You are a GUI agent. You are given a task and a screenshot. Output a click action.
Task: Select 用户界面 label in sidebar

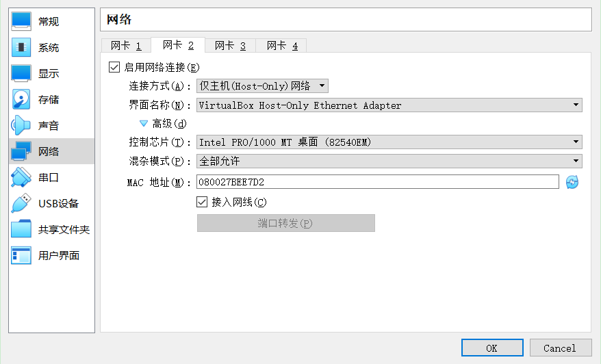(x=59, y=256)
